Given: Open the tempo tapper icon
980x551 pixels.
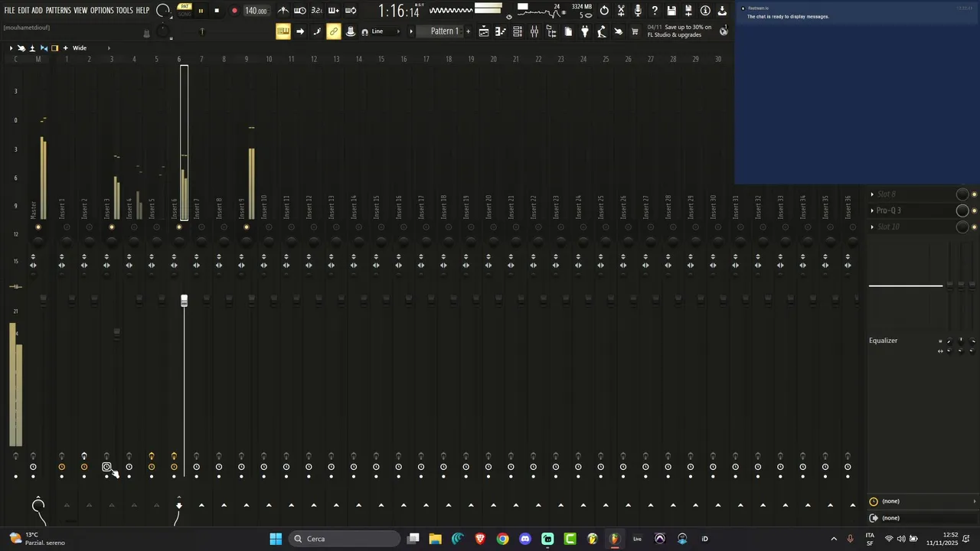Looking at the screenshot, I should pyautogui.click(x=602, y=31).
